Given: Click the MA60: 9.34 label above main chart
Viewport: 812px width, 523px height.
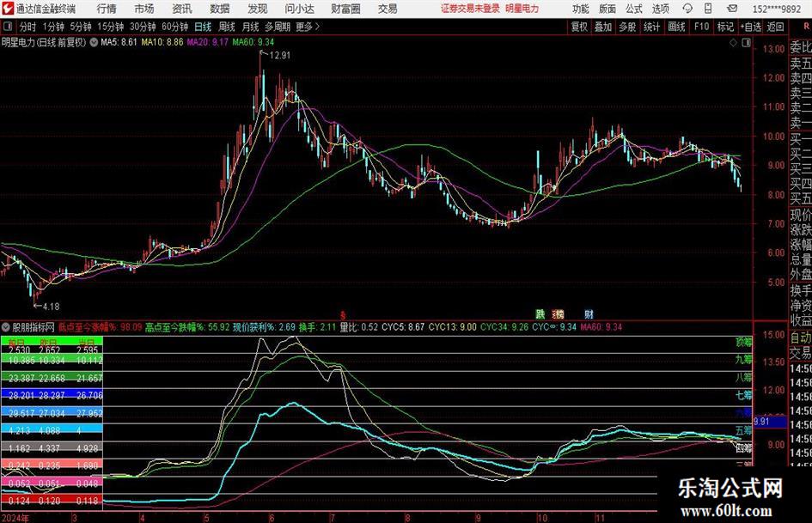Looking at the screenshot, I should 253,42.
